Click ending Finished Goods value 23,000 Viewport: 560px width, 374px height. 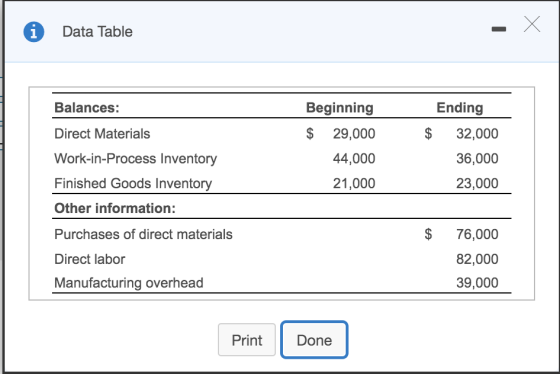pyautogui.click(x=477, y=184)
